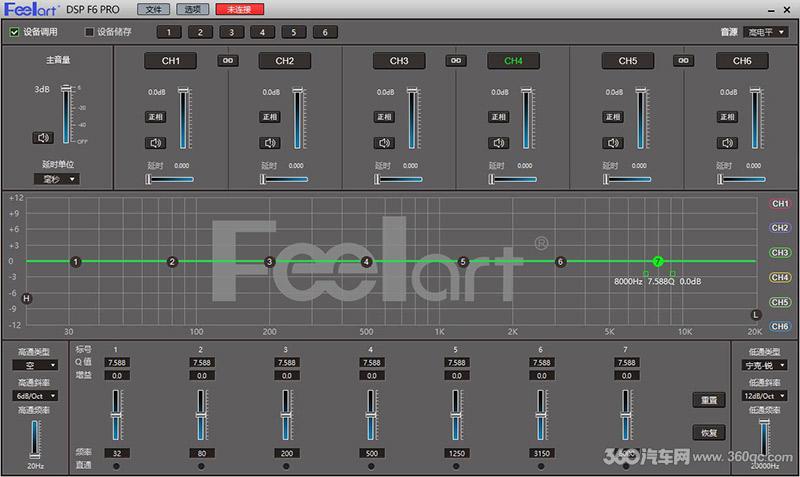Click the high-pass frequency slider
Viewport: 800px width, 477px height.
pos(35,439)
